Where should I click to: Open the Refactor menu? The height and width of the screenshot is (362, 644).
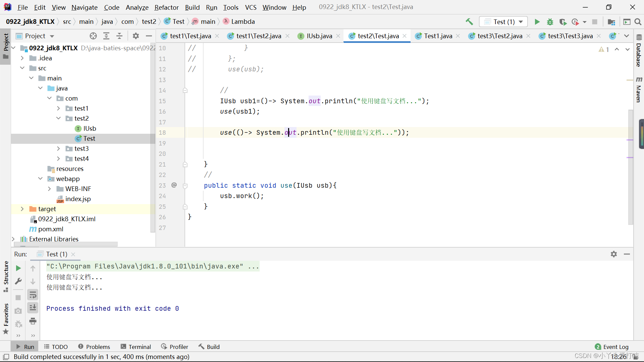166,7
